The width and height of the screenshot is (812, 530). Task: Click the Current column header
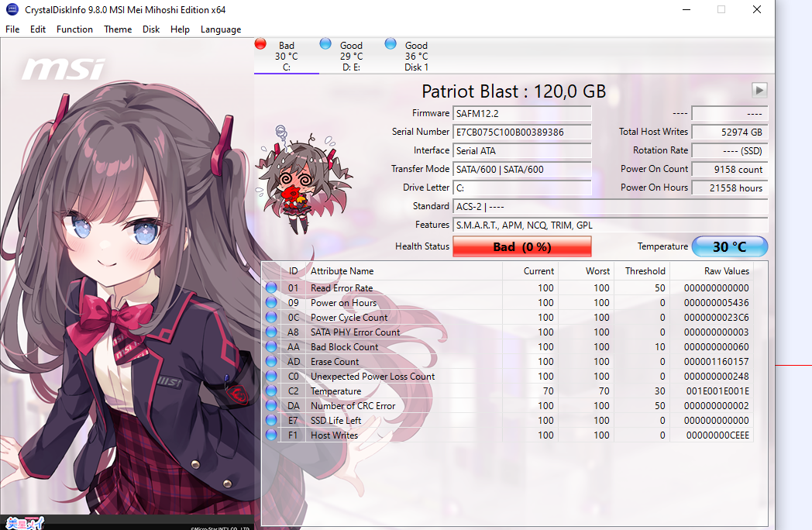(x=530, y=271)
